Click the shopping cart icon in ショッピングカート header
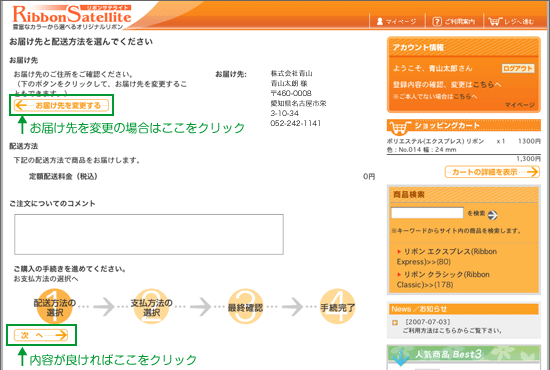Image resolution: width=550 pixels, height=370 pixels. coord(400,128)
